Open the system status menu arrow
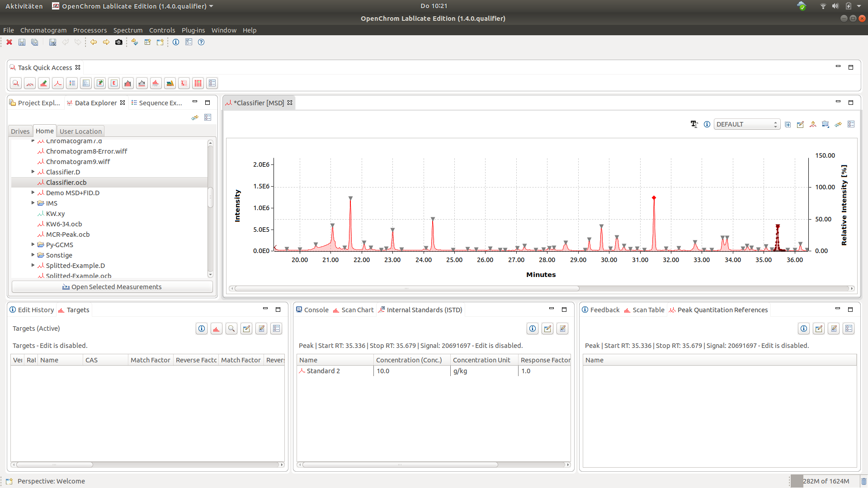The image size is (868, 488). (859, 6)
